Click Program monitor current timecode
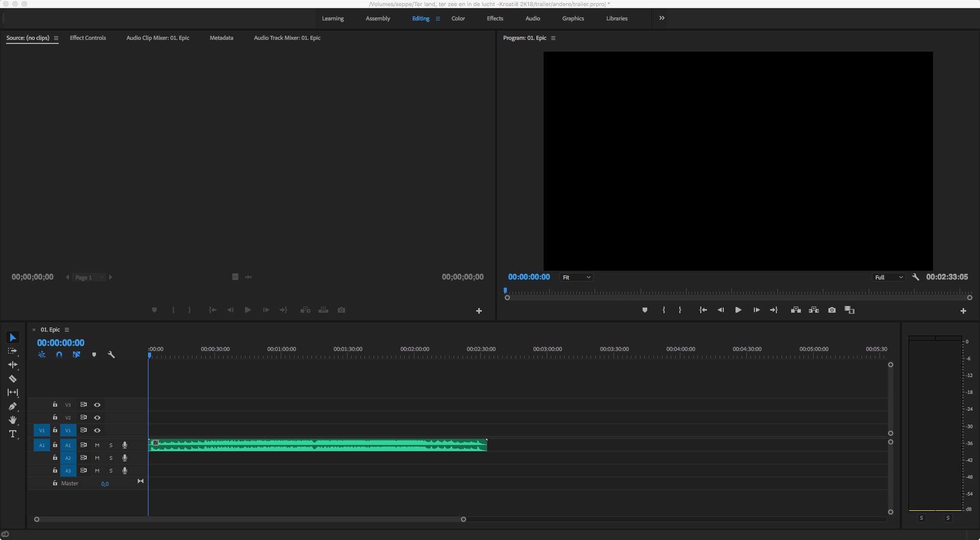The width and height of the screenshot is (980, 540). click(x=529, y=277)
